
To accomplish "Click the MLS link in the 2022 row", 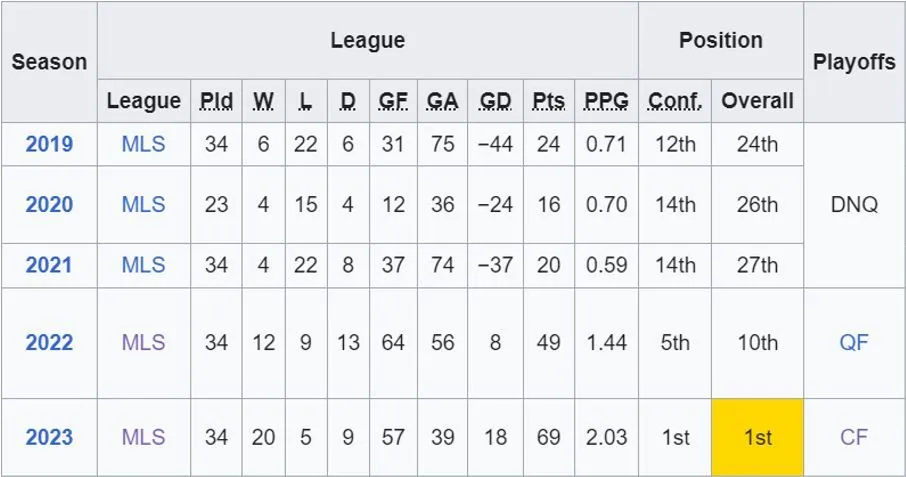I will tap(143, 343).
